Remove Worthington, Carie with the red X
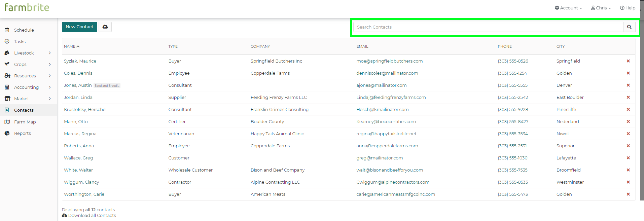Image resolution: width=644 pixels, height=221 pixels. (x=628, y=194)
